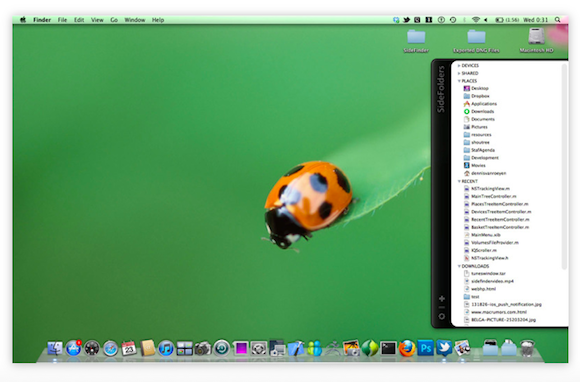The image size is (580, 382).
Task: Open the Finder menu
Action: click(x=42, y=20)
